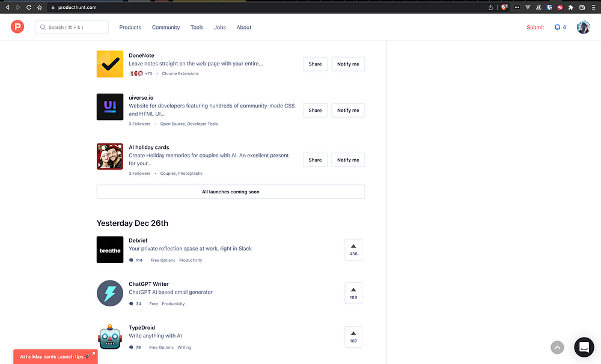Open the ChatGPT Writer title link
The width and height of the screenshot is (601, 364).
click(x=148, y=284)
